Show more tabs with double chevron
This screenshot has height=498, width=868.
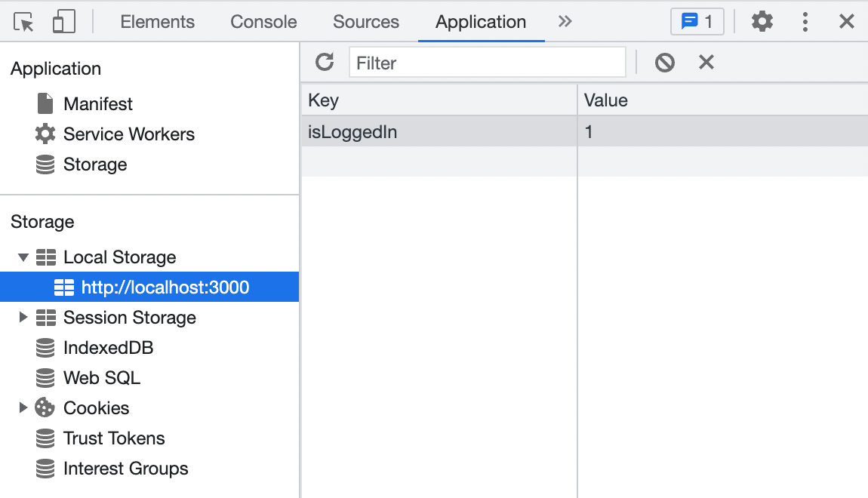click(x=565, y=22)
